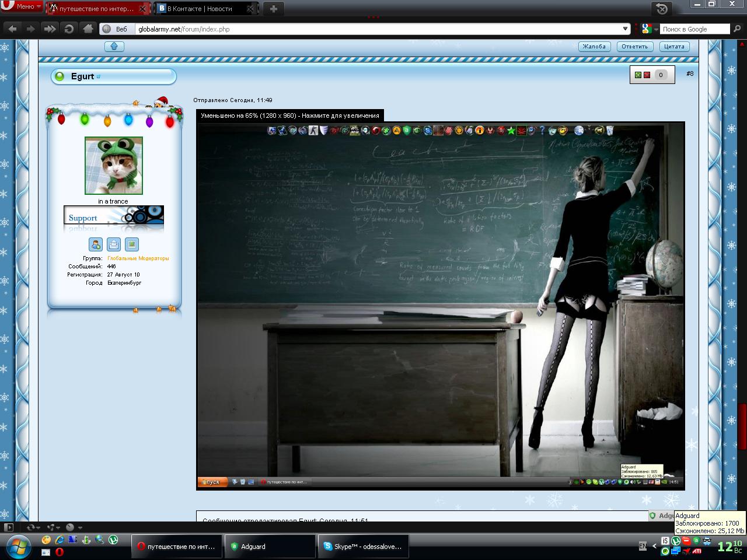Open the Windows Start orb
The image size is (747, 560).
coord(19,547)
